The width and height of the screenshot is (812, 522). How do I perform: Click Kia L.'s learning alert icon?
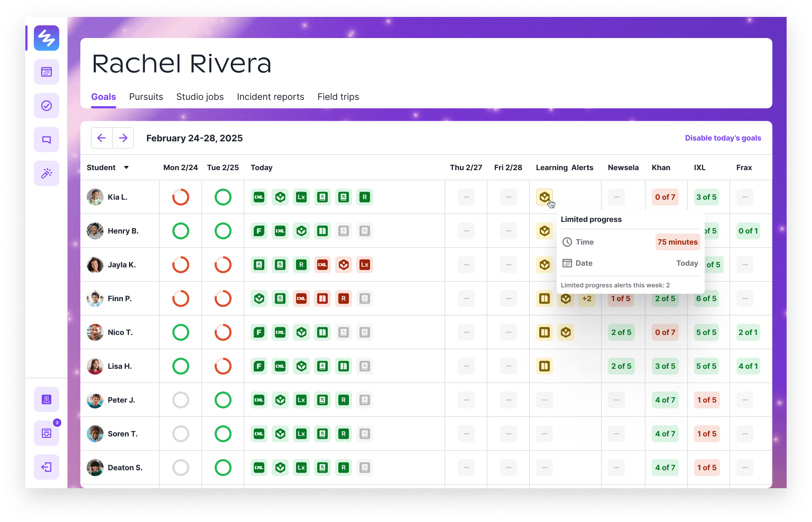545,197
